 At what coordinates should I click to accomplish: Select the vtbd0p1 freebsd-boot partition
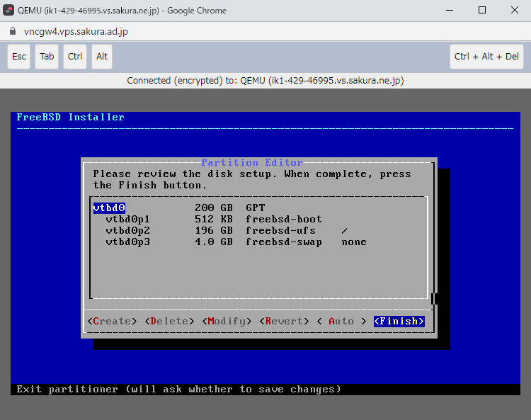point(258,219)
